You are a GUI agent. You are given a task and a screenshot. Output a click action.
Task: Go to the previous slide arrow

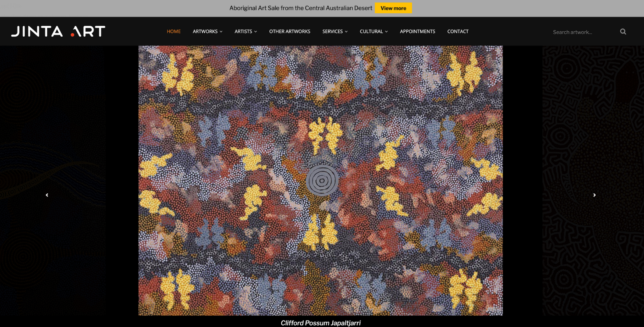[x=47, y=195]
